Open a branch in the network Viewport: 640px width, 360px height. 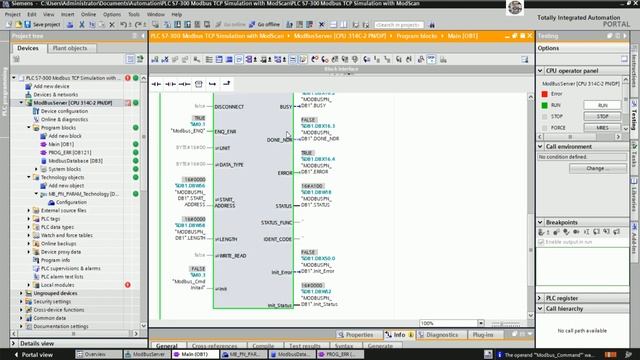tap(212, 84)
